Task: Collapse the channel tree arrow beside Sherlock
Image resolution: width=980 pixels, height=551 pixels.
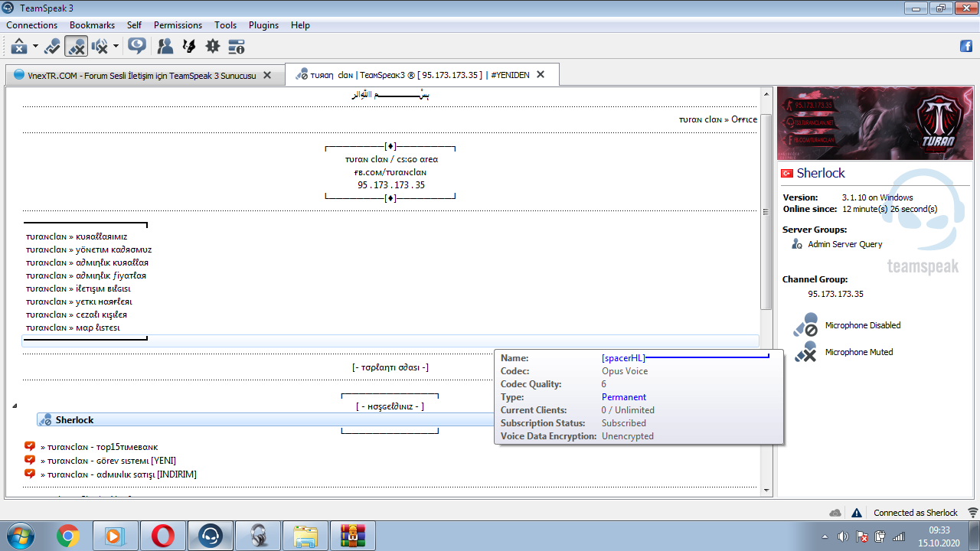Action: (x=15, y=406)
